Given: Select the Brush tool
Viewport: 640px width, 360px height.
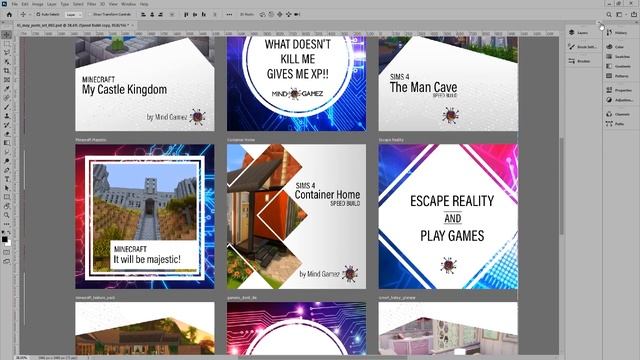Looking at the screenshot, I should (x=7, y=107).
